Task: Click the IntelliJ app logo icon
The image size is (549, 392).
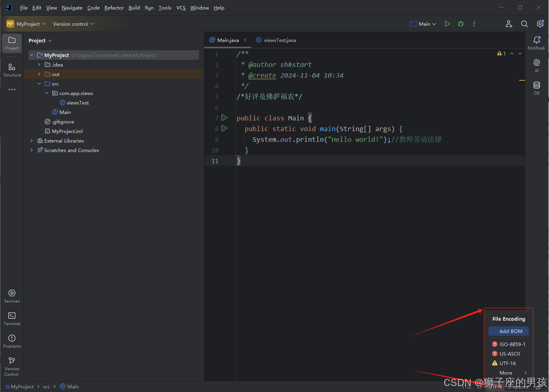Action: (x=8, y=8)
